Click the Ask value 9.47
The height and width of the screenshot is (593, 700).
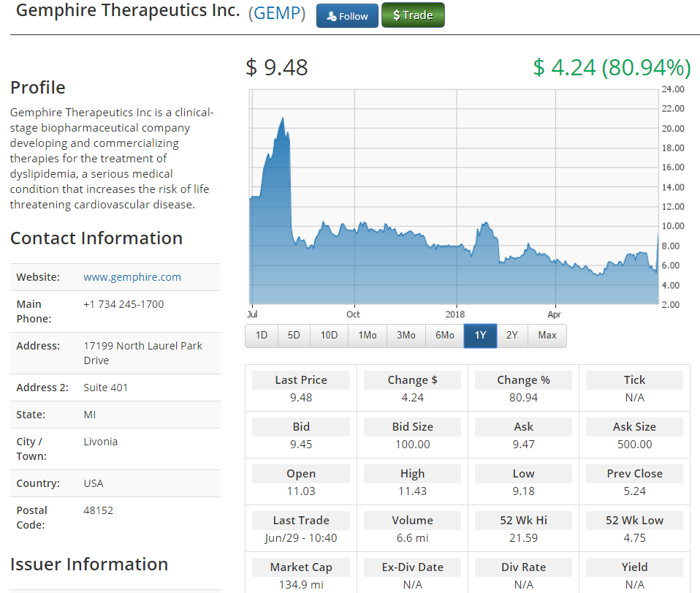524,444
